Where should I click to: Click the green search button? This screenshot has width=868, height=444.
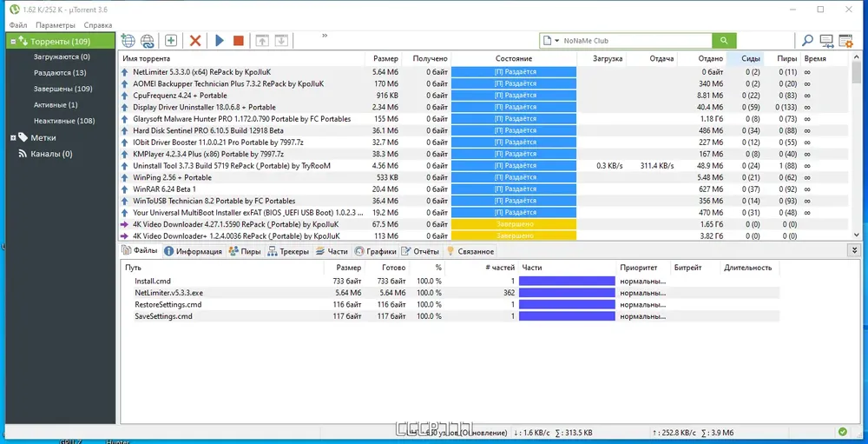pos(724,41)
